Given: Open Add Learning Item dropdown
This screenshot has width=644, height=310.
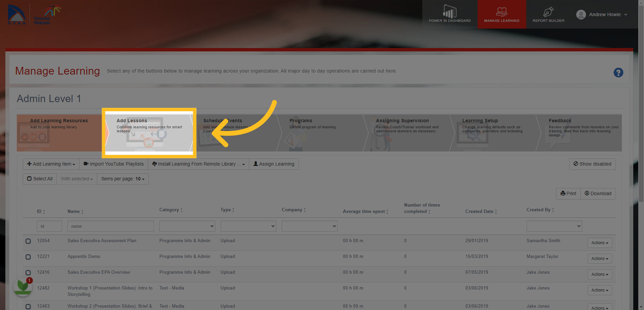Looking at the screenshot, I should coord(51,164).
